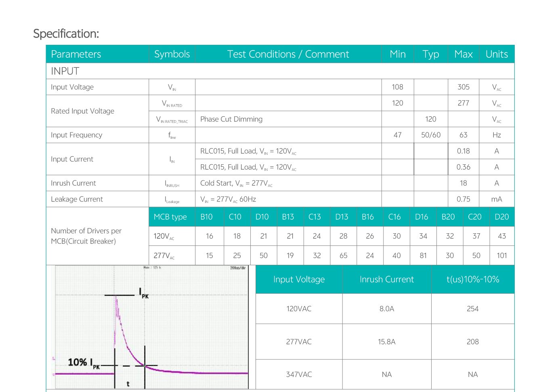The image size is (560, 392).
Task: Open the inrush current waveform graph
Action: [x=151, y=327]
